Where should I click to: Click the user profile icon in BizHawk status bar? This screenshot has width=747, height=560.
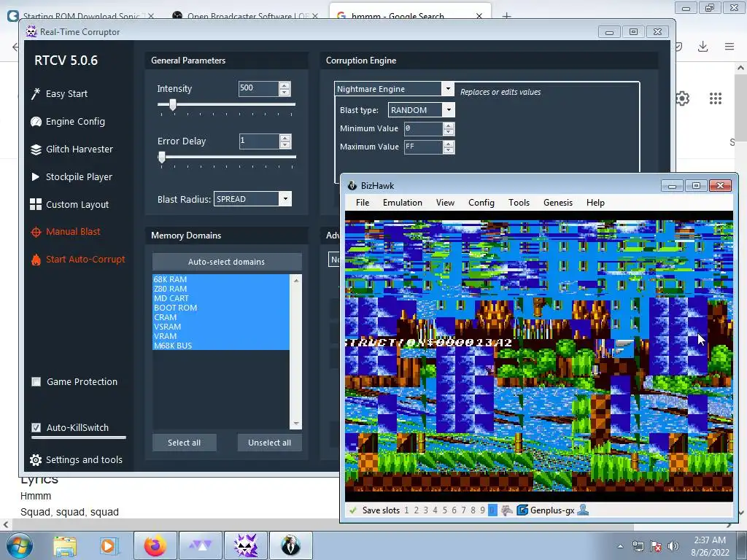583,510
